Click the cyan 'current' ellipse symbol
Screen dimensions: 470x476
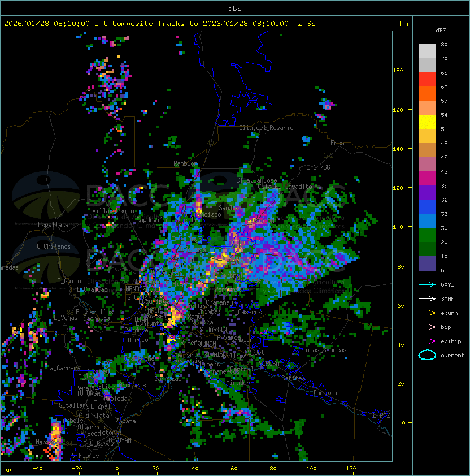coord(427,355)
